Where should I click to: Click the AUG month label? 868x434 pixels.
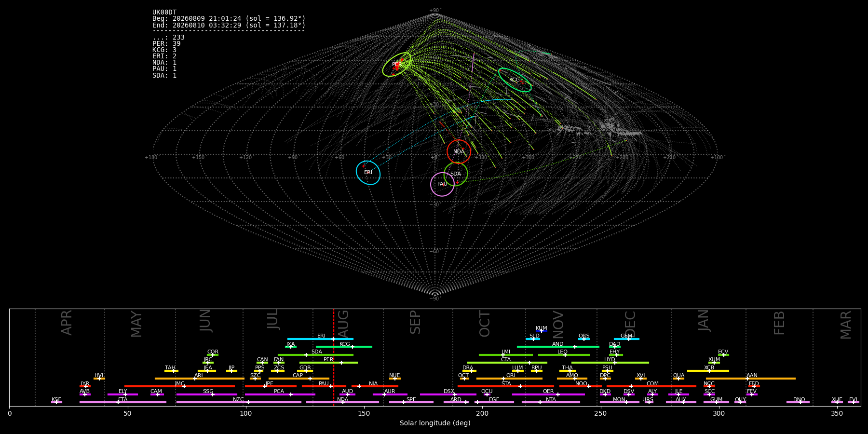[343, 323]
